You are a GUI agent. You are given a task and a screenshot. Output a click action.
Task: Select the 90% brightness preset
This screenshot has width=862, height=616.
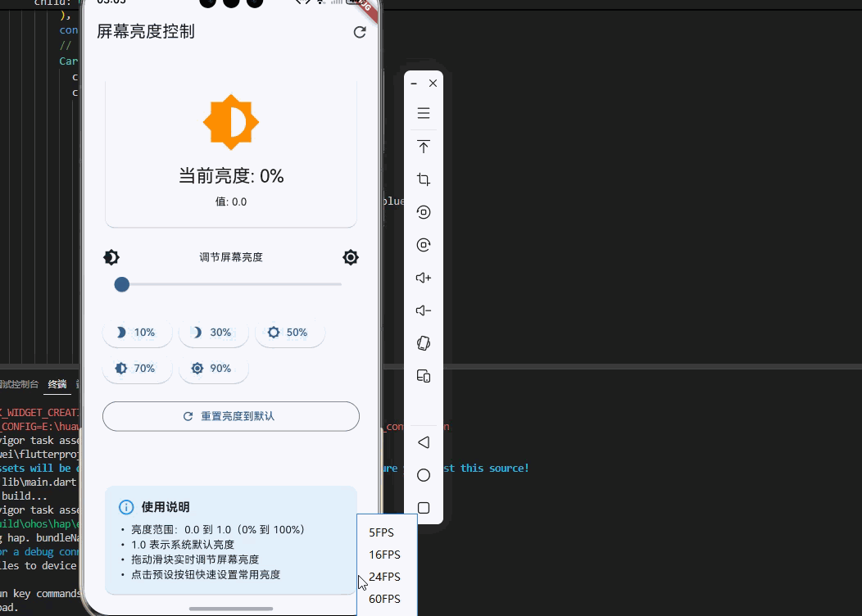pyautogui.click(x=213, y=368)
